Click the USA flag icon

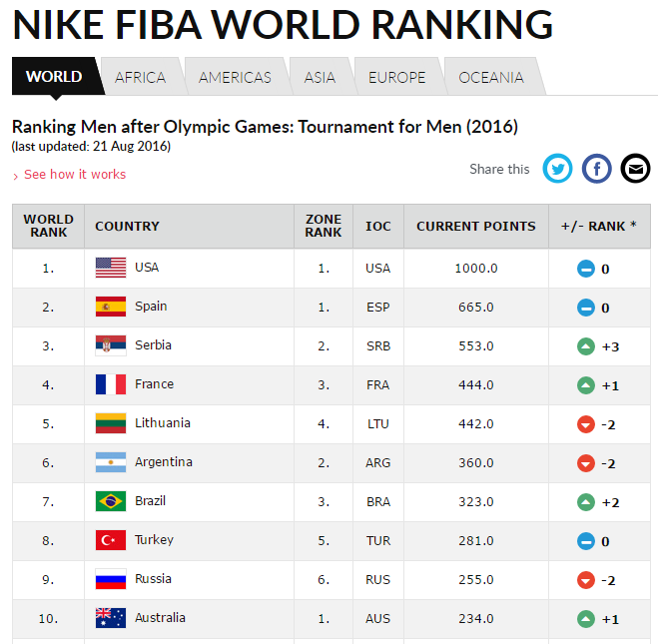[x=111, y=268]
